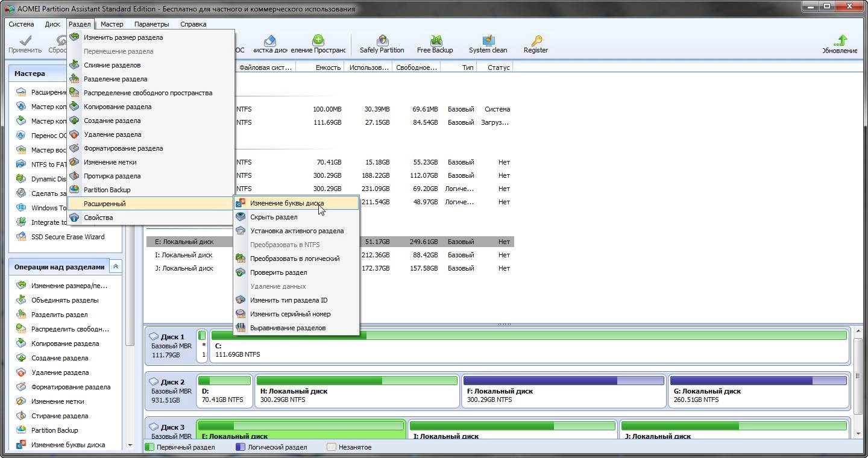Open the Справка menu
This screenshot has height=458, width=868.
point(193,24)
